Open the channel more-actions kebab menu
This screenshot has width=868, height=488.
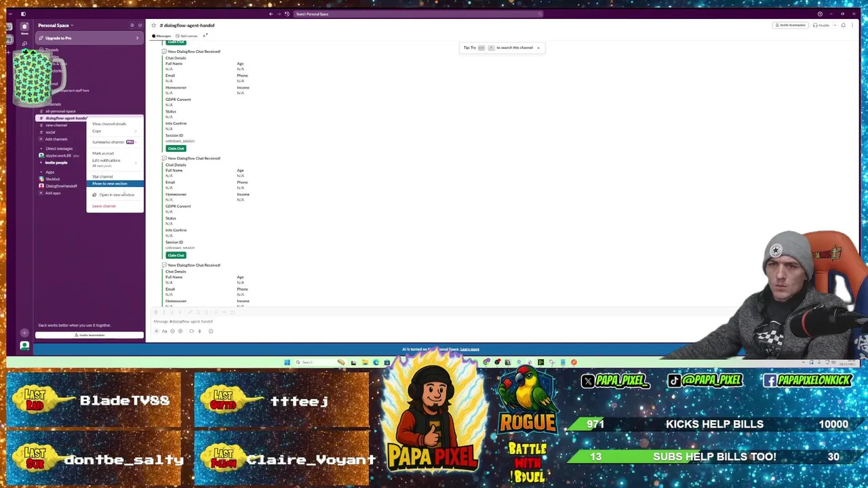coord(852,25)
